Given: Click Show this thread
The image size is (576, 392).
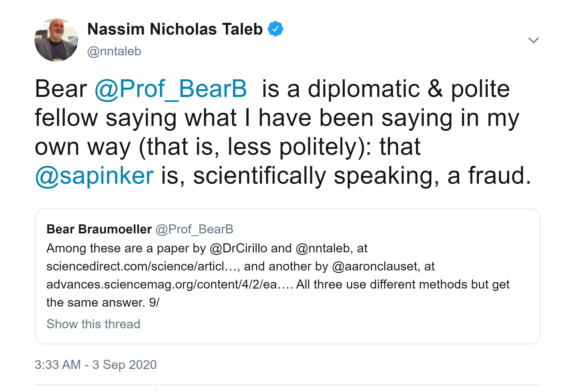Looking at the screenshot, I should [x=93, y=324].
